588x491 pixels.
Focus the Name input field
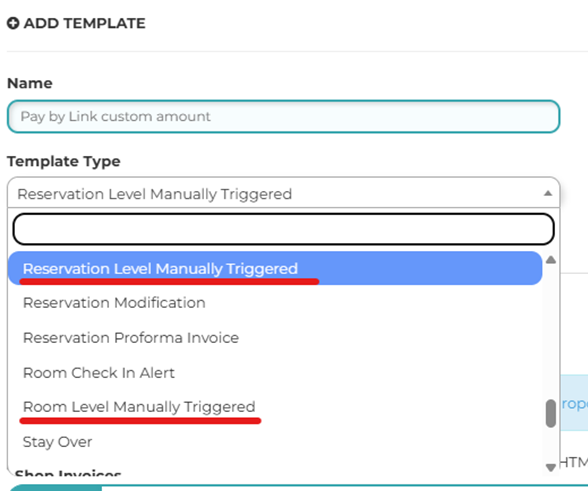tap(284, 116)
